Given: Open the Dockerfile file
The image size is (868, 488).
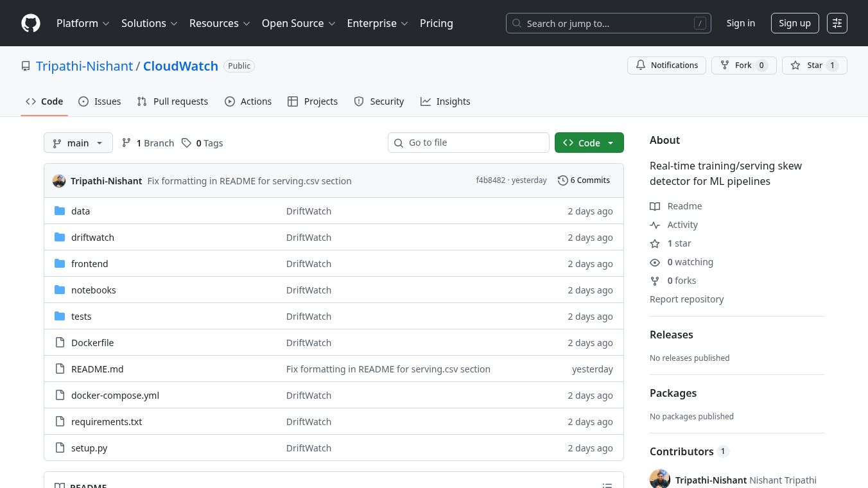Looking at the screenshot, I should (92, 343).
